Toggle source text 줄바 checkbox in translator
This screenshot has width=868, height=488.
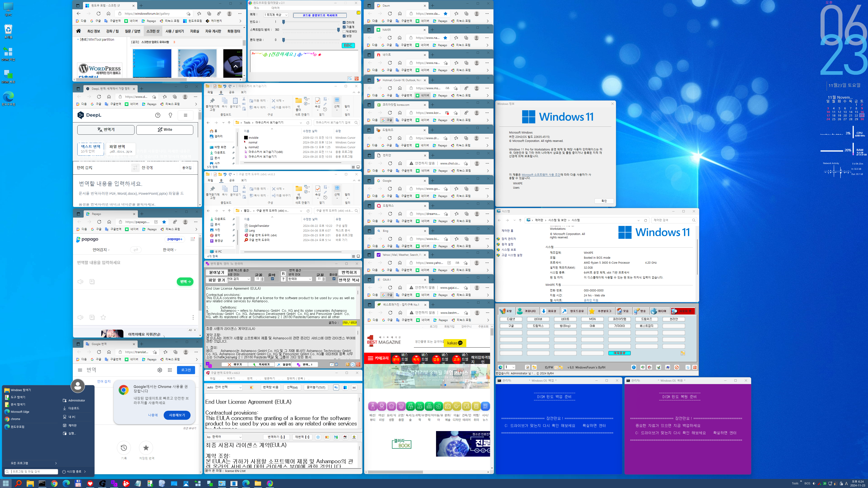tap(272, 279)
